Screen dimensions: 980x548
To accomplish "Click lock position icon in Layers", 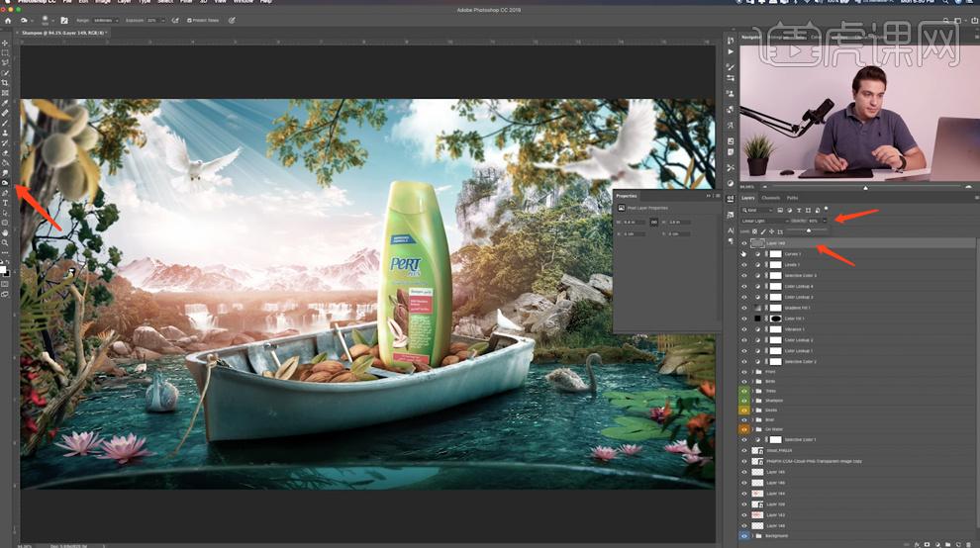I will 771,231.
